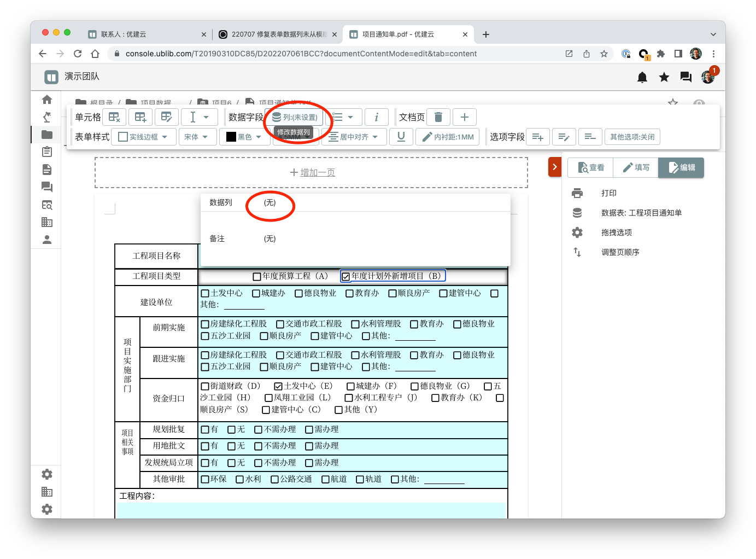Click the remove option field icon
The height and width of the screenshot is (559, 756).
point(590,137)
